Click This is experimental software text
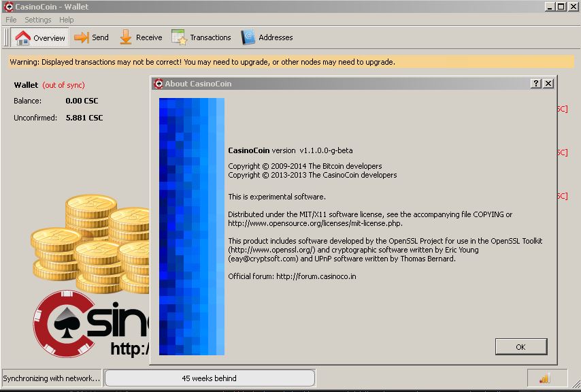Viewport: 581px width, 392px height. [277, 197]
